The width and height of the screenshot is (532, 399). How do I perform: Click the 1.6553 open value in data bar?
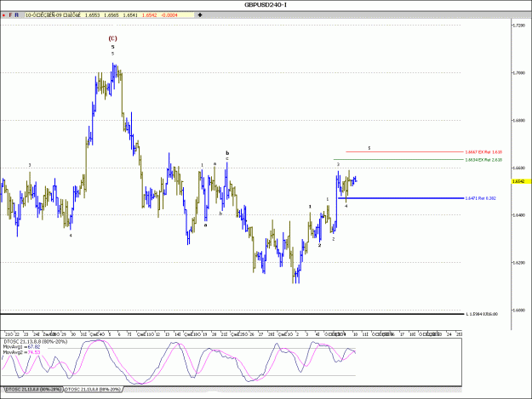click(x=92, y=15)
